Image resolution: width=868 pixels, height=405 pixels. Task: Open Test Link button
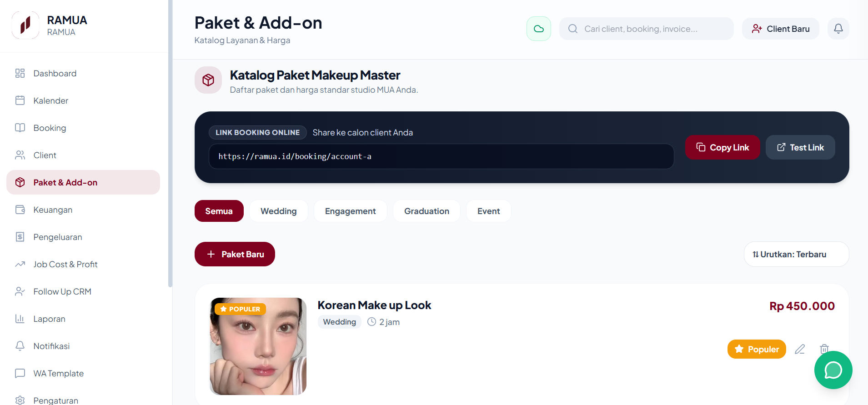pos(800,147)
